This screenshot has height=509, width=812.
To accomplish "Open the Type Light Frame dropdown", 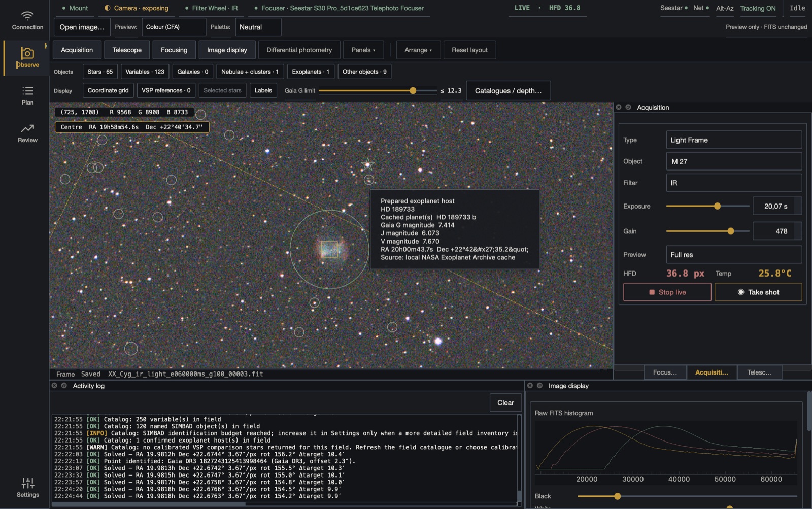I will (734, 140).
